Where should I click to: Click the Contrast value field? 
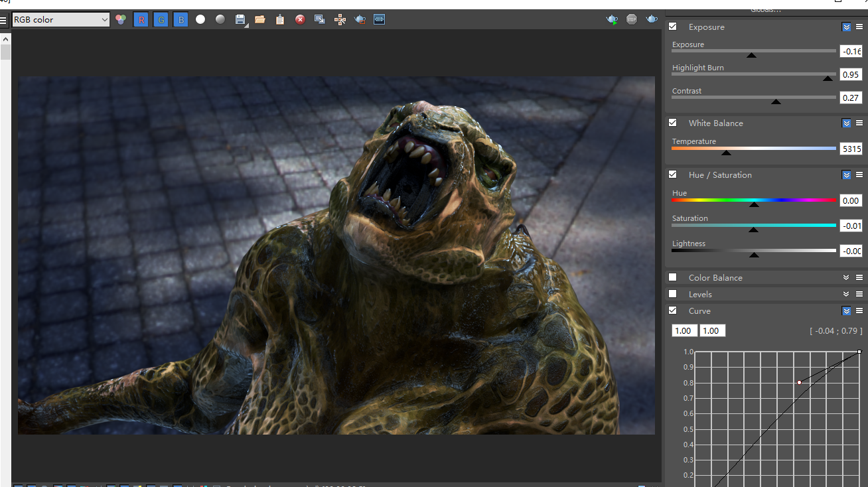tap(851, 98)
